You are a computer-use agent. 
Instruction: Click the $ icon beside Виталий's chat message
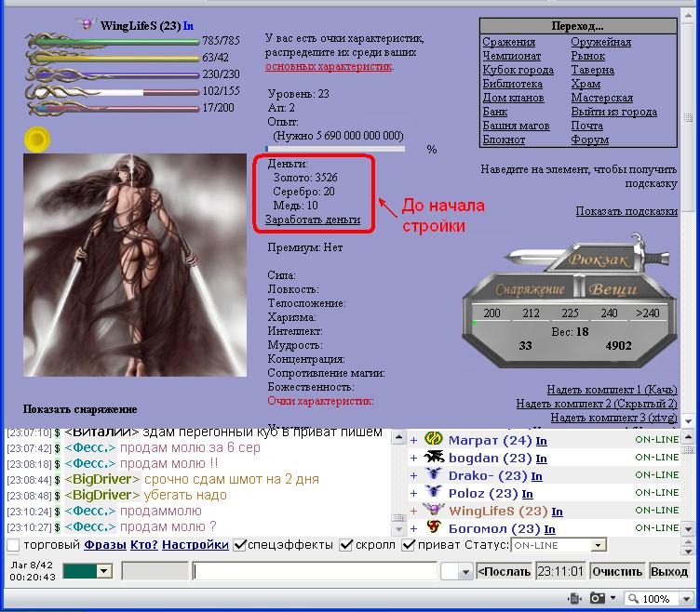pos(57,432)
